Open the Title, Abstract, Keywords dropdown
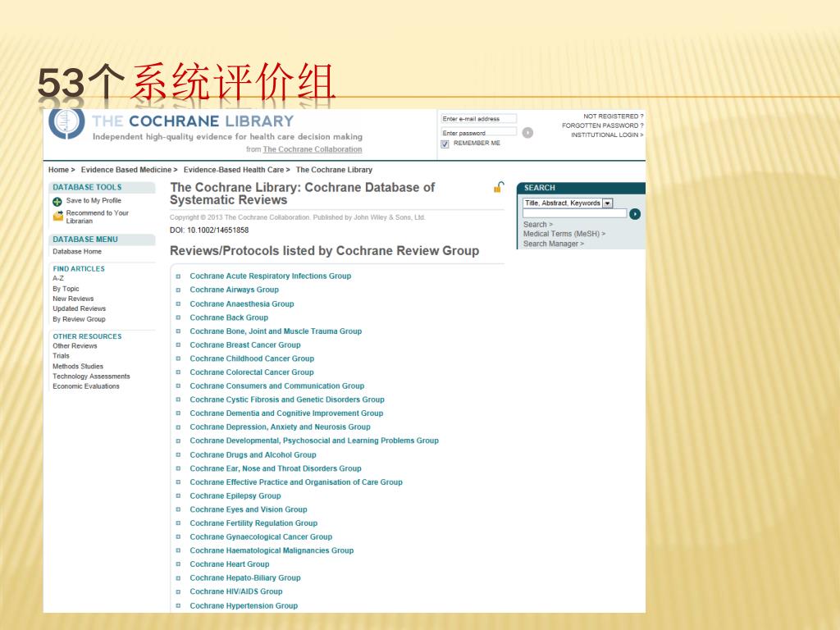840x630 pixels. coord(608,203)
